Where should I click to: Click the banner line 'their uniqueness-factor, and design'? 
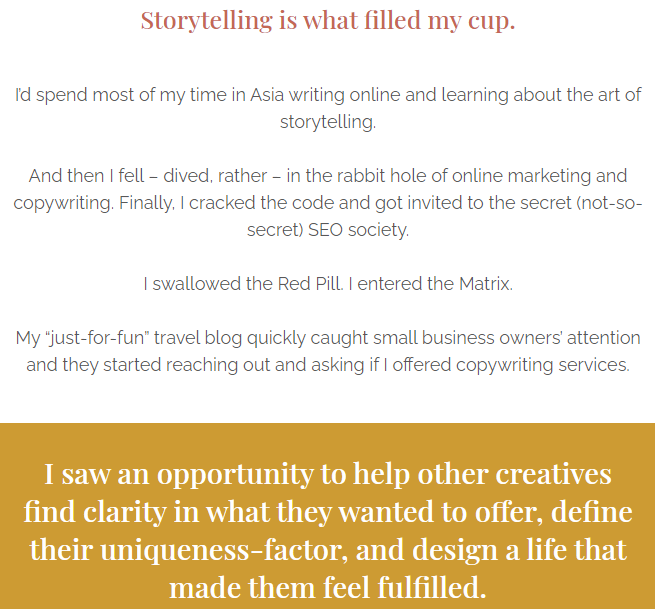click(328, 549)
